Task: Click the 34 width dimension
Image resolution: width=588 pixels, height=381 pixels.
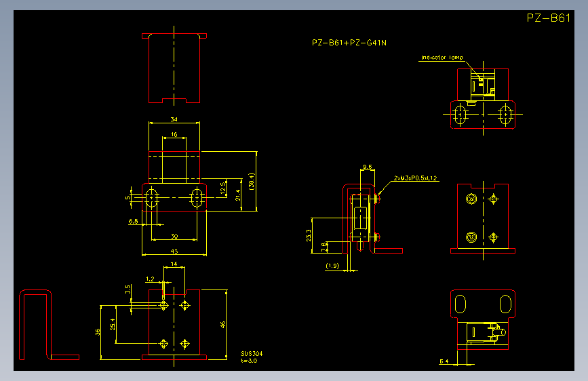Action: click(174, 119)
